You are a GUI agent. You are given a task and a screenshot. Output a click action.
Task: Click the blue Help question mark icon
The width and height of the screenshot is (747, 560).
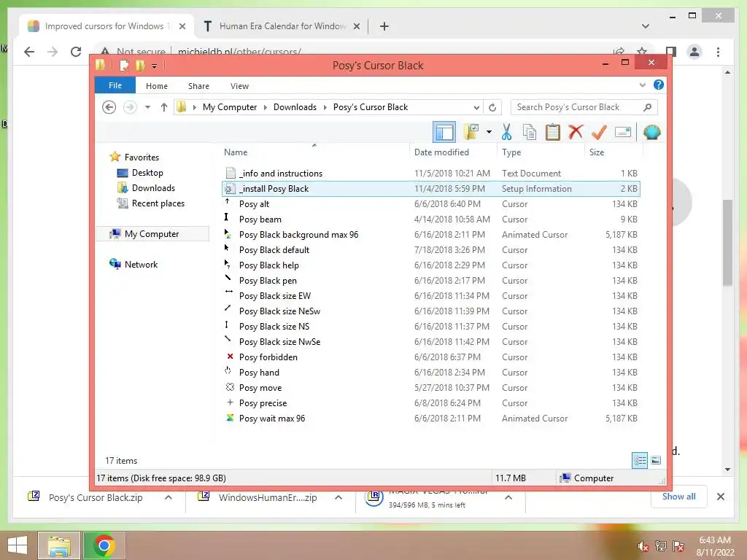[659, 85]
